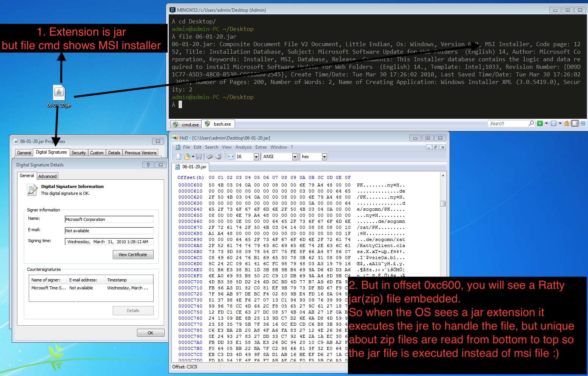Switch to Advanced tab in Signature Details
The width and height of the screenshot is (588, 376).
[48, 176]
